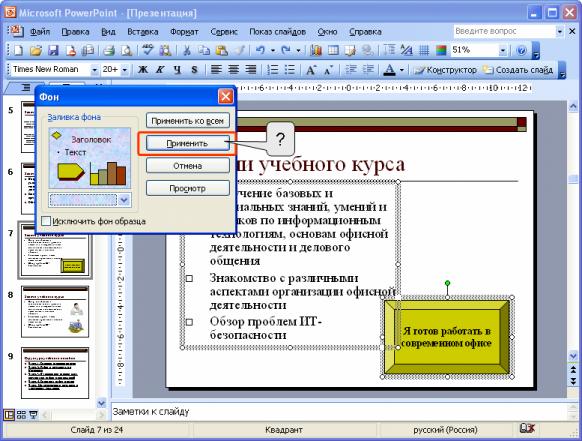
Task: Click the 'Применить' button
Action: point(187,143)
